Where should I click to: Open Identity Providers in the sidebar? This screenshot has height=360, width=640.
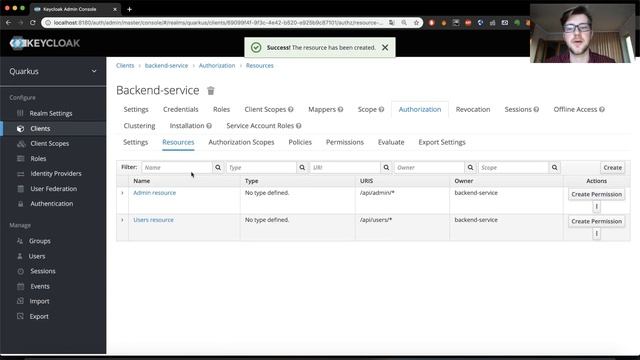click(x=56, y=173)
